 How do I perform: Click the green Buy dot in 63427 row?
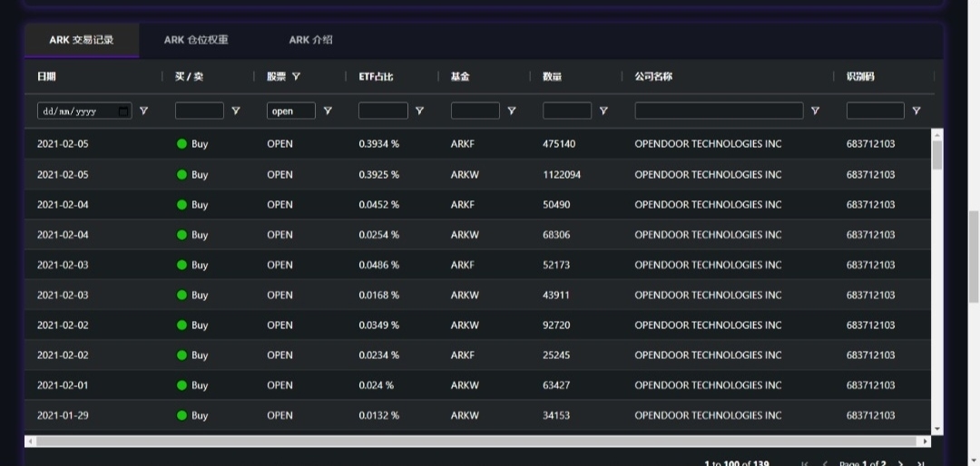coord(181,385)
